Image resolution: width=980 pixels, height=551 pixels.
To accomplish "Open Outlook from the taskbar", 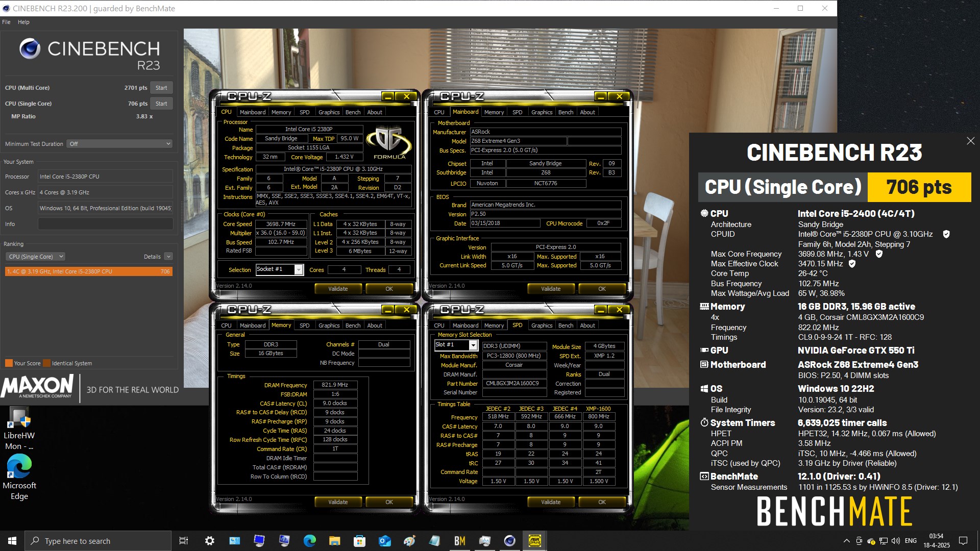I will point(384,541).
